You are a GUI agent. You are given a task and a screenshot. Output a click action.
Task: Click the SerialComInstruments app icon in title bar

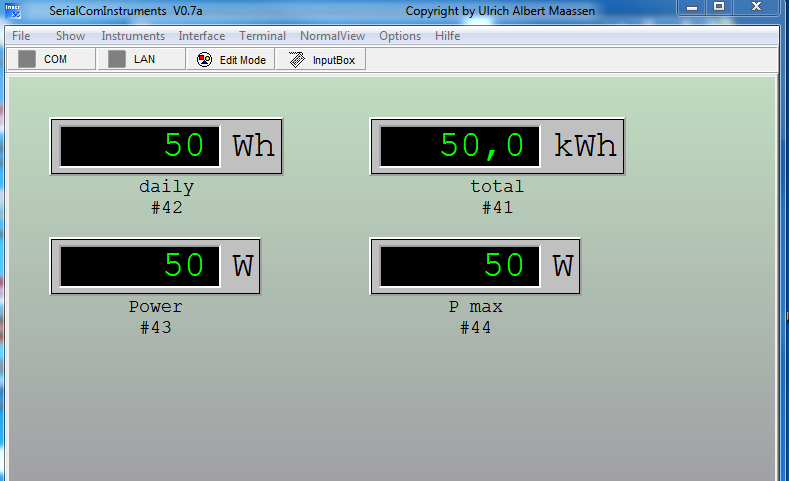coord(13,11)
